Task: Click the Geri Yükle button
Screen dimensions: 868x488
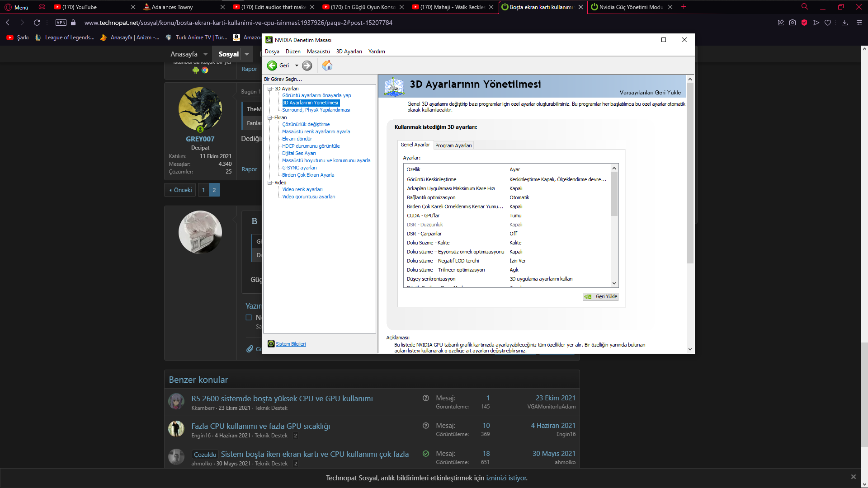Action: pos(600,297)
